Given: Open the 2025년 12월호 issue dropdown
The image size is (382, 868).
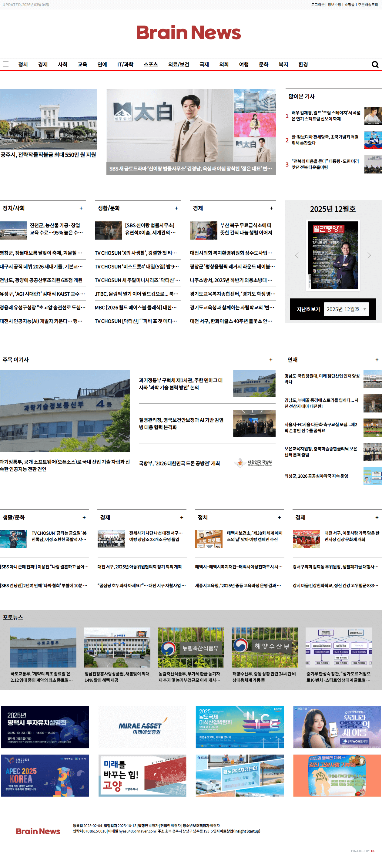Looking at the screenshot, I should [x=346, y=309].
